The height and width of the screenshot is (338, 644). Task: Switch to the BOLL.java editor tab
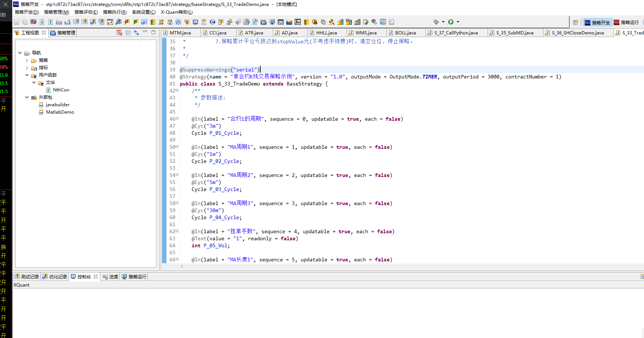(406, 33)
